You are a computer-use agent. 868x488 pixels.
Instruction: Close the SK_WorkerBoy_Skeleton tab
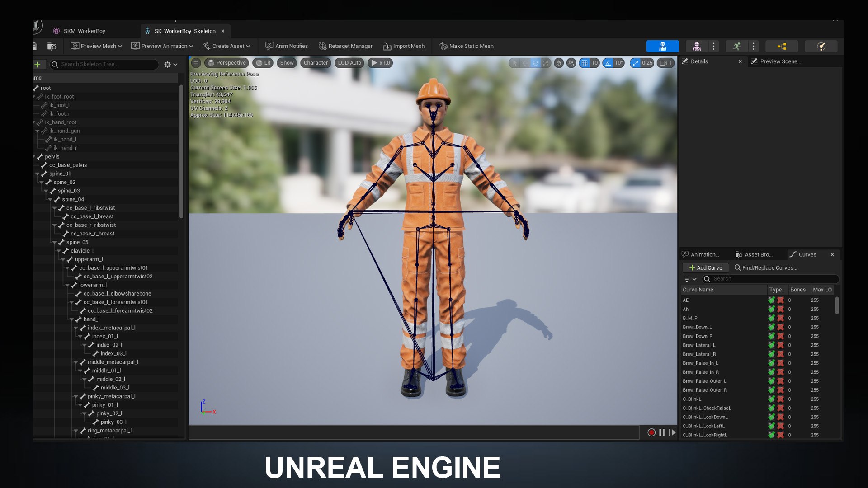pos(222,31)
